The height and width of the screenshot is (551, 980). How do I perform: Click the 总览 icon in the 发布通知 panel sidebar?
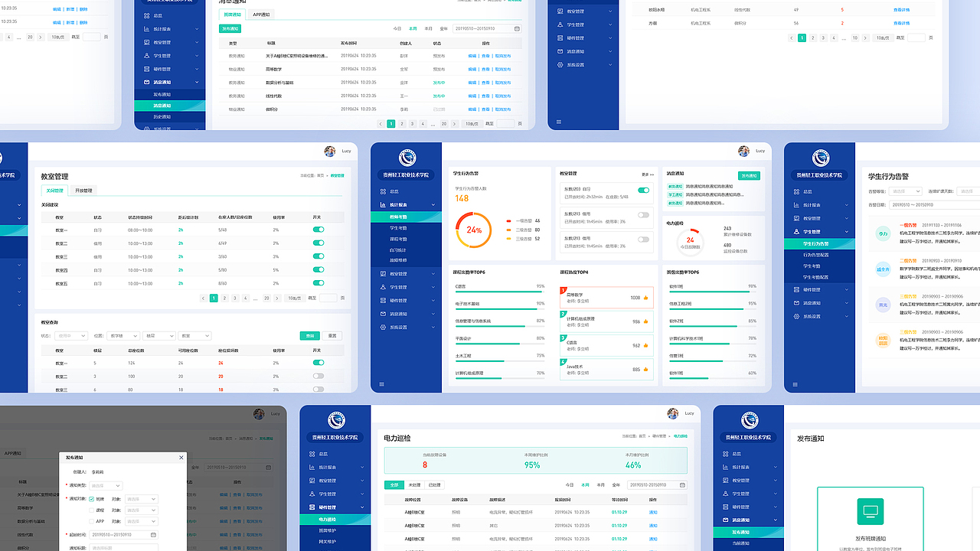tap(725, 454)
